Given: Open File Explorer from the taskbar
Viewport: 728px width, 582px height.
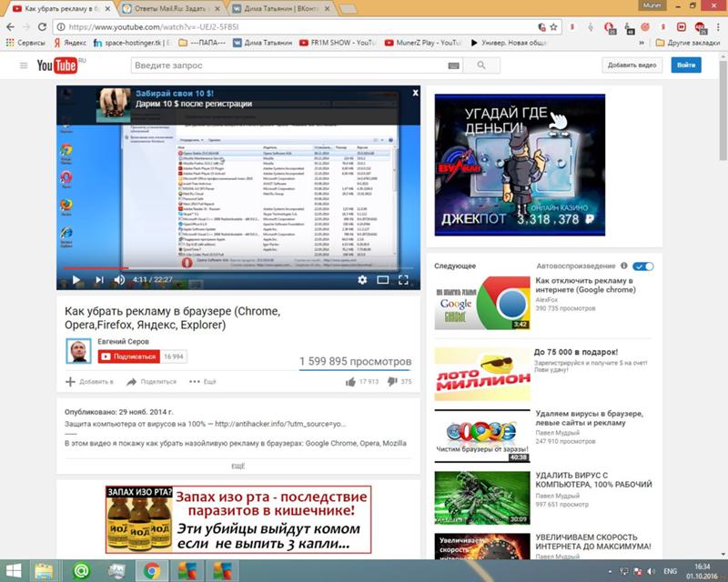Looking at the screenshot, I should coord(44,570).
